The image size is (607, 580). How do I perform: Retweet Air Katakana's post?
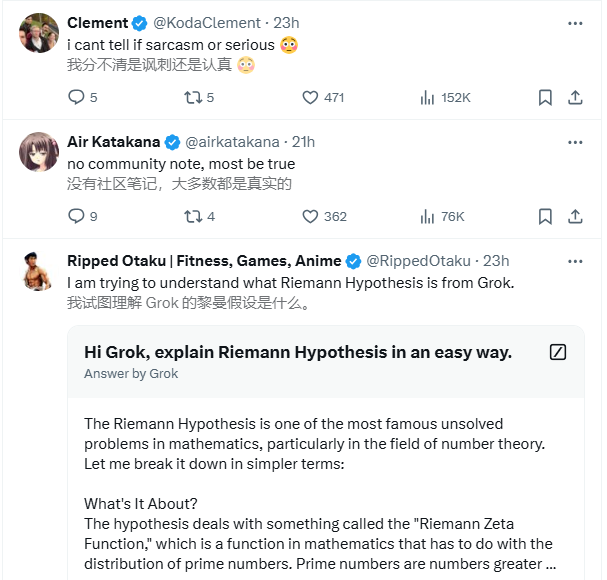click(193, 216)
